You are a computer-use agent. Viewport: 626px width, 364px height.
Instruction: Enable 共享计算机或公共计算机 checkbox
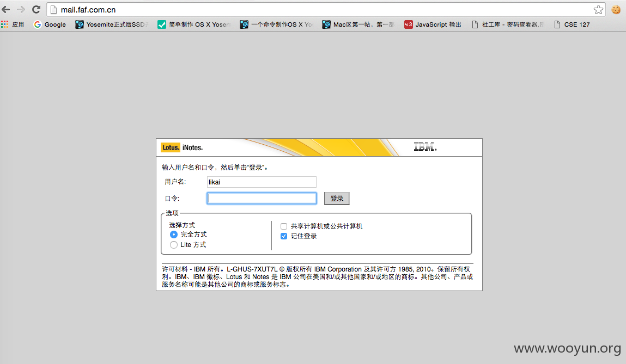coord(284,226)
